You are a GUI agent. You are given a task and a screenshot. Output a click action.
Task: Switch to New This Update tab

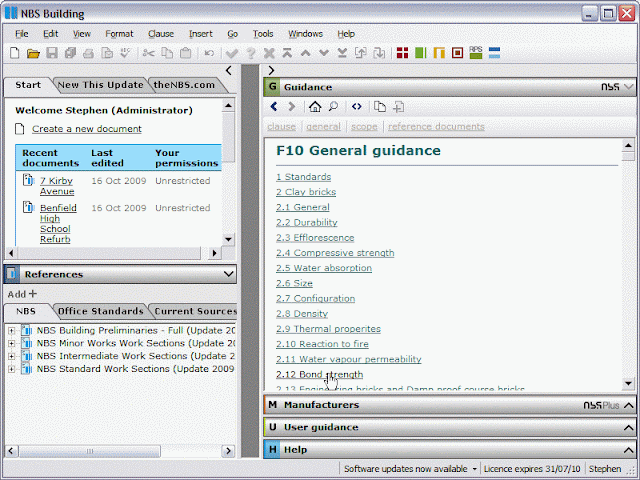click(100, 85)
